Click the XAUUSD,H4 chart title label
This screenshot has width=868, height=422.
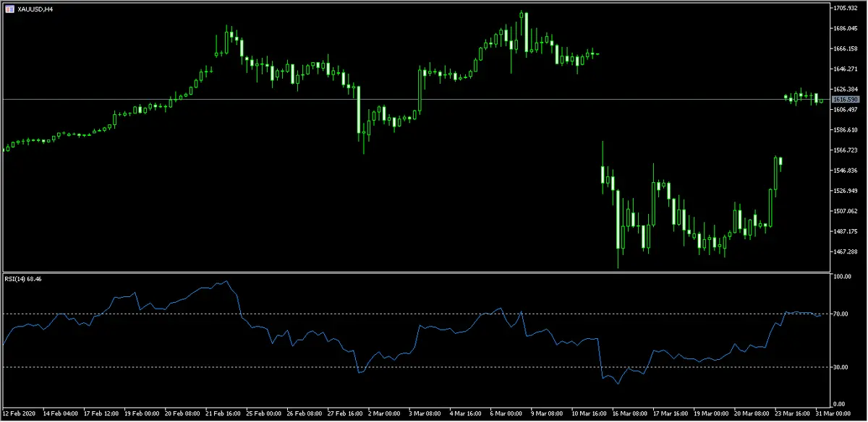[33, 9]
